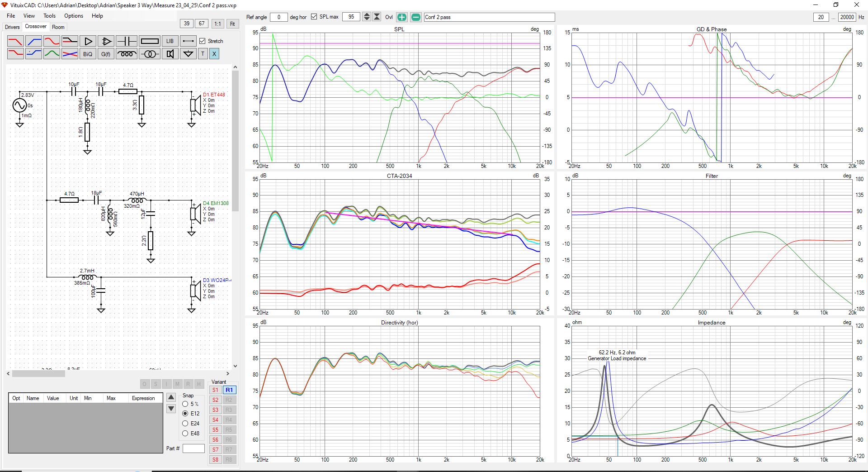
Task: Click the SPL max spinner arrows
Action: 367,17
